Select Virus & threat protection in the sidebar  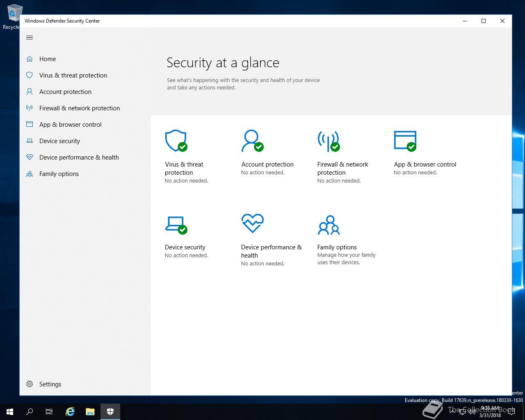(x=73, y=75)
